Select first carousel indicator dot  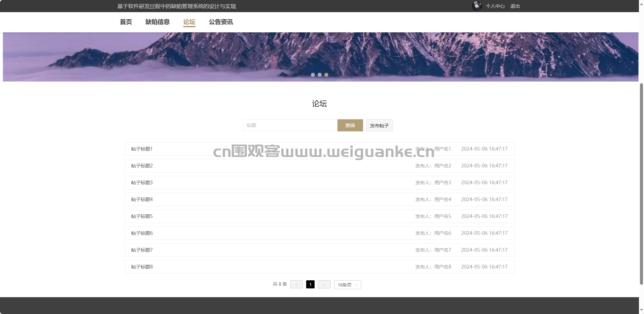point(313,75)
